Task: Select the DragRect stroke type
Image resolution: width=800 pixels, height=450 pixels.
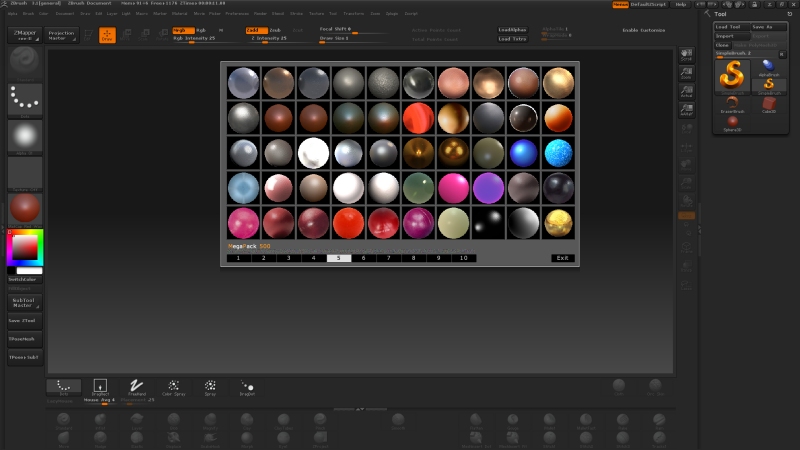Action: pyautogui.click(x=100, y=387)
